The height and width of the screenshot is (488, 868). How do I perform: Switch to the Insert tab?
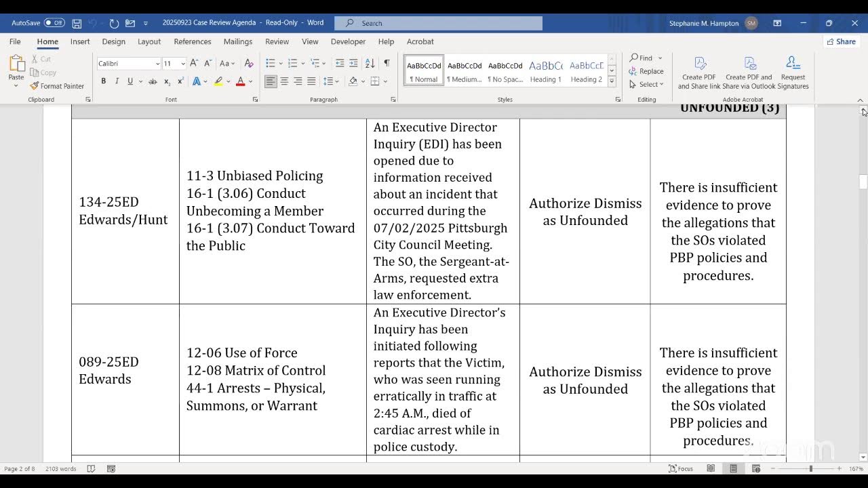[80, 41]
